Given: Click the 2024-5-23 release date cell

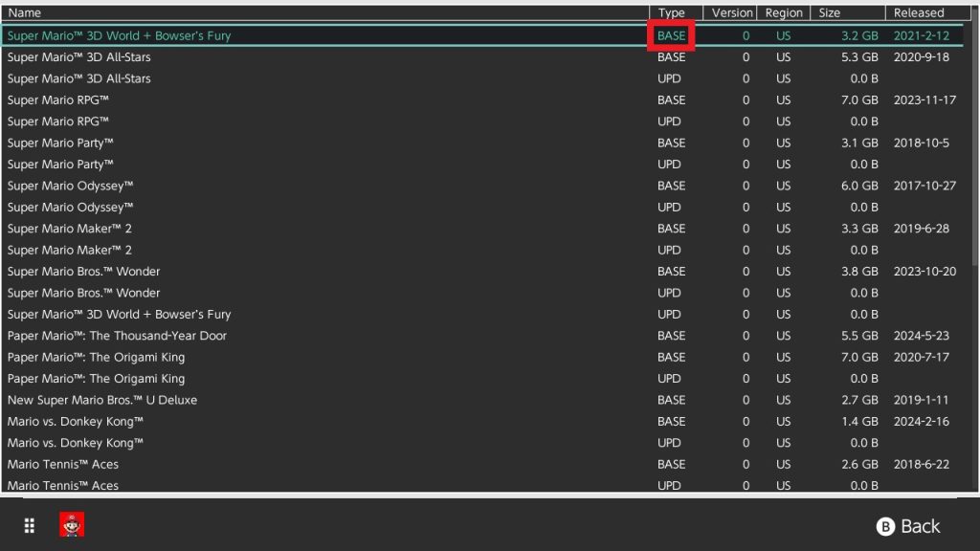Looking at the screenshot, I should coord(922,336).
